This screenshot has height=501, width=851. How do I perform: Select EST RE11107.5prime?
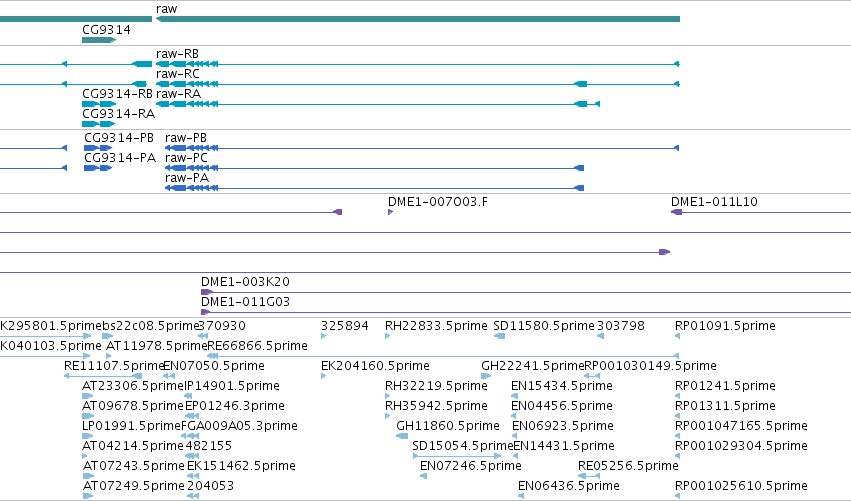click(114, 366)
